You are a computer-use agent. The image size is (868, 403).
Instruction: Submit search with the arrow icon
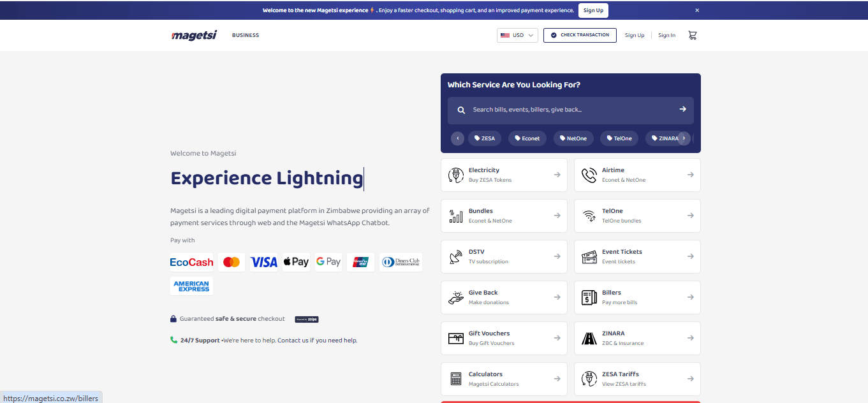click(682, 109)
